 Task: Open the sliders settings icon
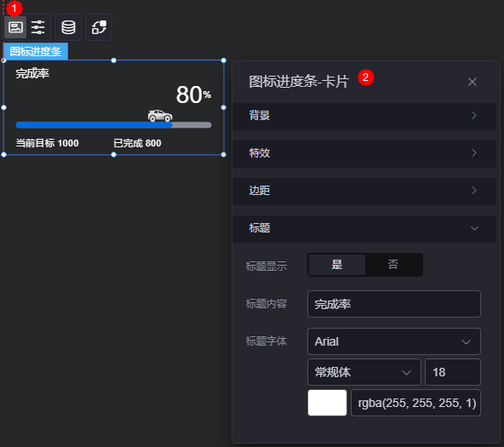(x=38, y=27)
